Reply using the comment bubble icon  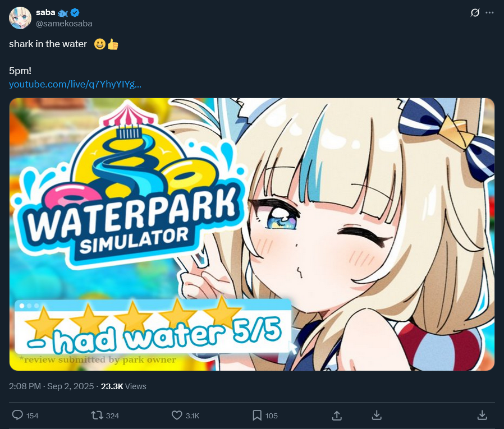tap(17, 415)
